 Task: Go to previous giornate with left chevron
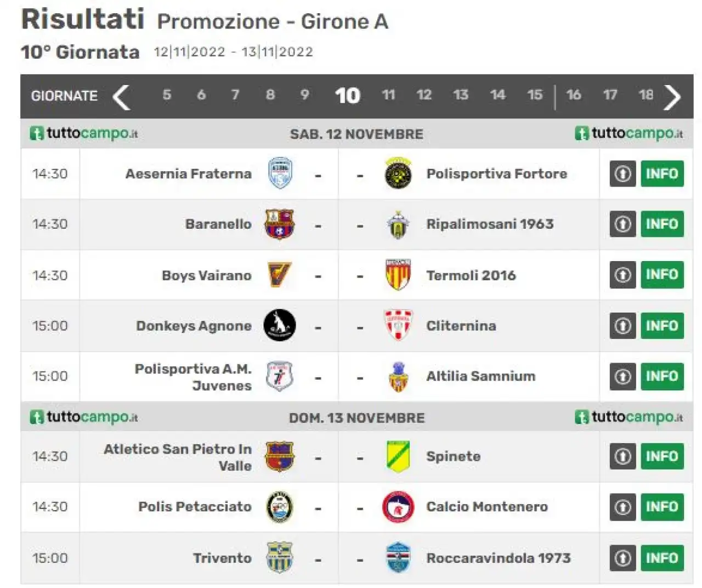[x=121, y=97]
